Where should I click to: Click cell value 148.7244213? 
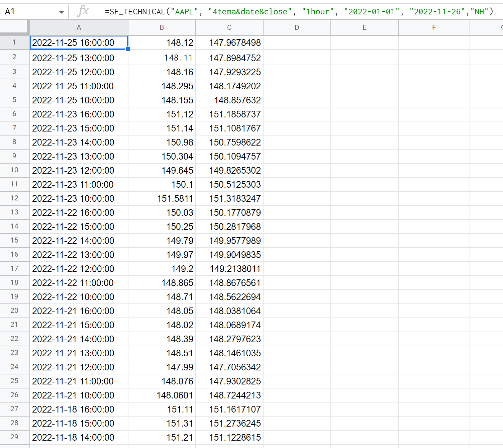click(229, 395)
